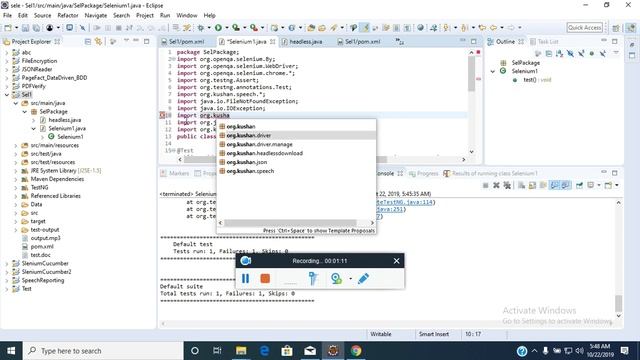Expand the SleniumCucumber project
The width and height of the screenshot is (640, 360).
6,264
